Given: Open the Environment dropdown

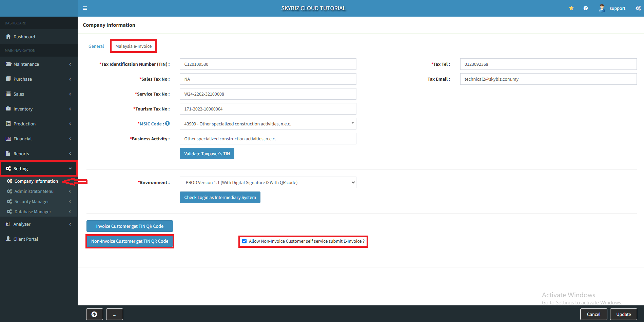Looking at the screenshot, I should coord(268,182).
